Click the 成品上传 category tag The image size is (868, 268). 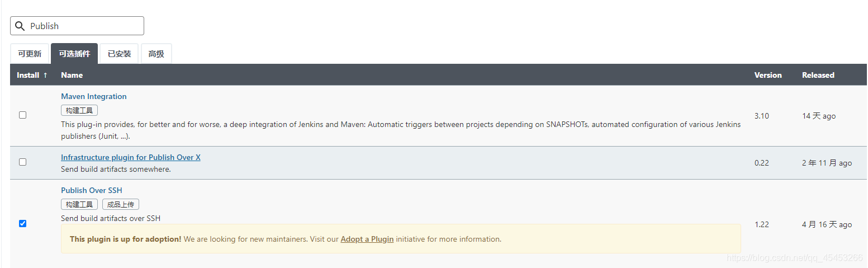[121, 204]
